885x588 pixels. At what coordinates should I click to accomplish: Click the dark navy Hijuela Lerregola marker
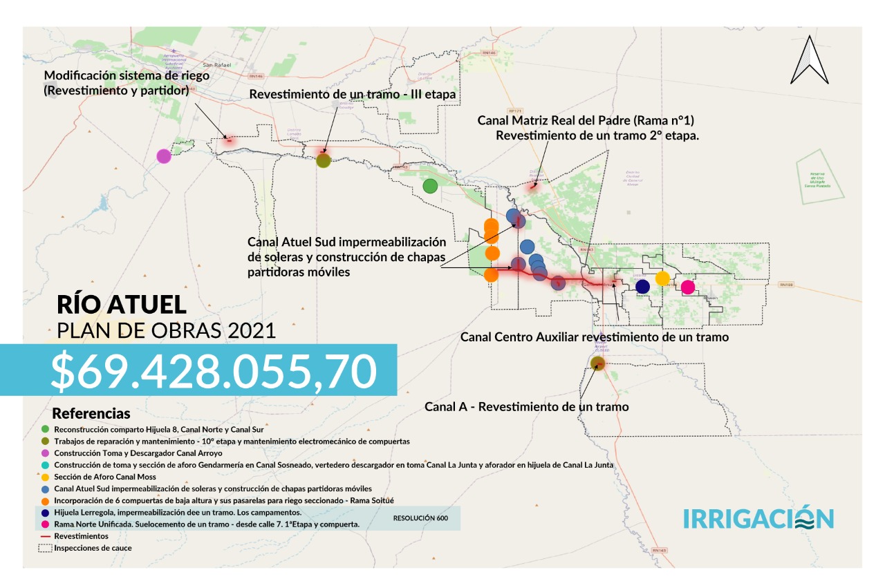click(x=642, y=286)
